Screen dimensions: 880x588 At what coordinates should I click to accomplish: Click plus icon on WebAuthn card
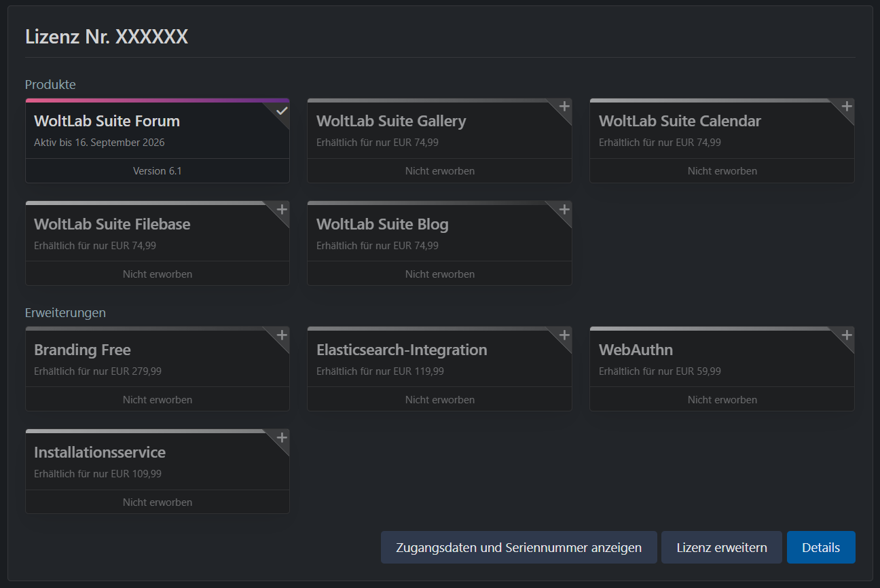coord(846,335)
